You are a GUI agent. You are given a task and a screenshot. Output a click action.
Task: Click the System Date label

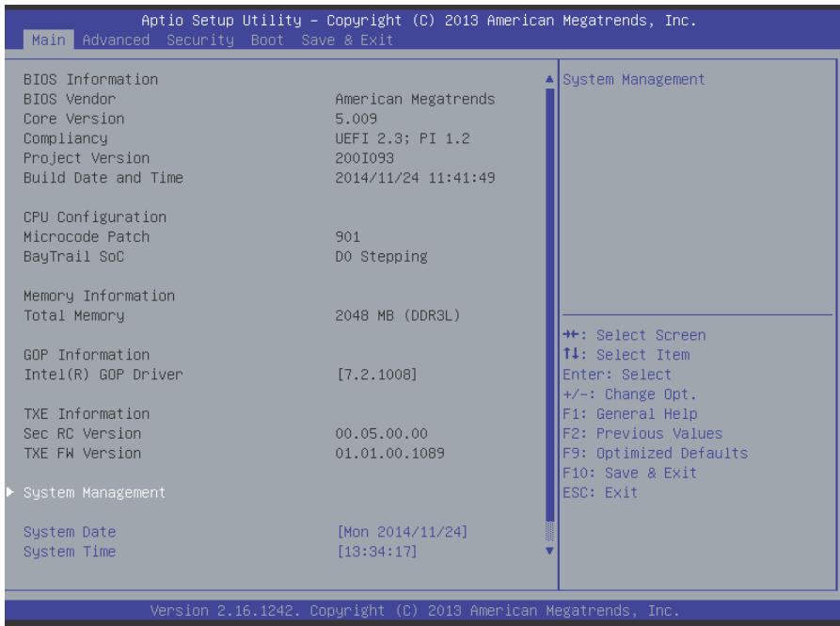(x=70, y=532)
